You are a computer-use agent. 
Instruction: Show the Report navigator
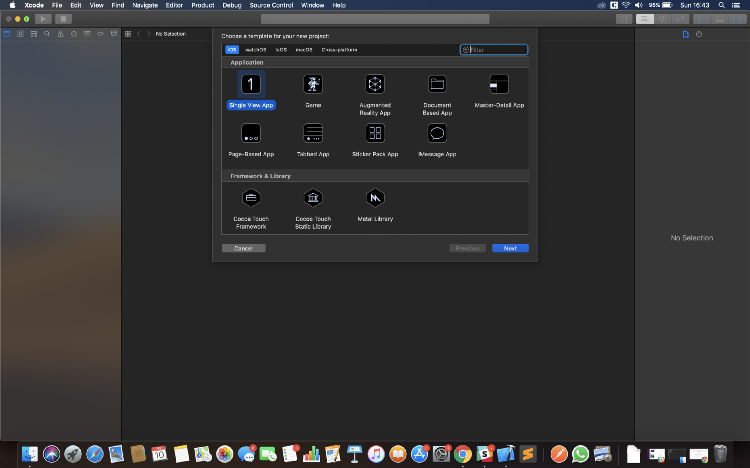pos(114,34)
